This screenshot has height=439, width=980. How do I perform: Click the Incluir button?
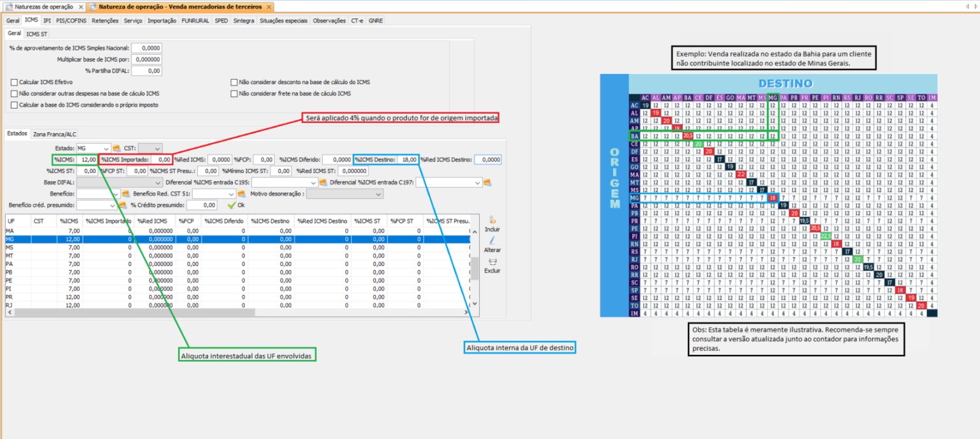(x=492, y=224)
